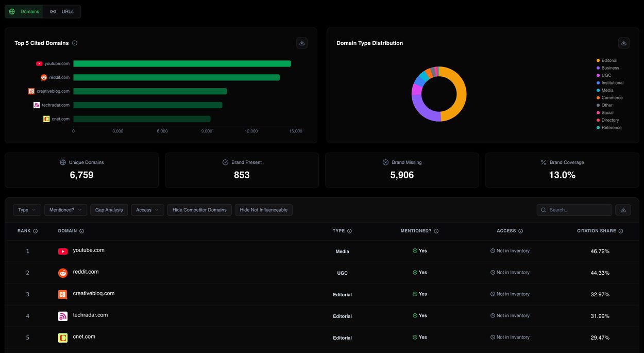Toggle the Institutional legend entry
The width and height of the screenshot is (644, 353).
point(610,83)
